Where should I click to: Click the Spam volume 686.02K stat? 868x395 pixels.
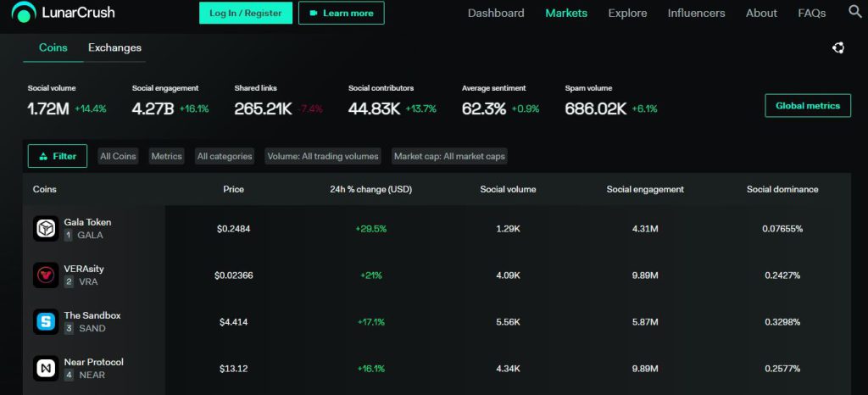coord(611,101)
